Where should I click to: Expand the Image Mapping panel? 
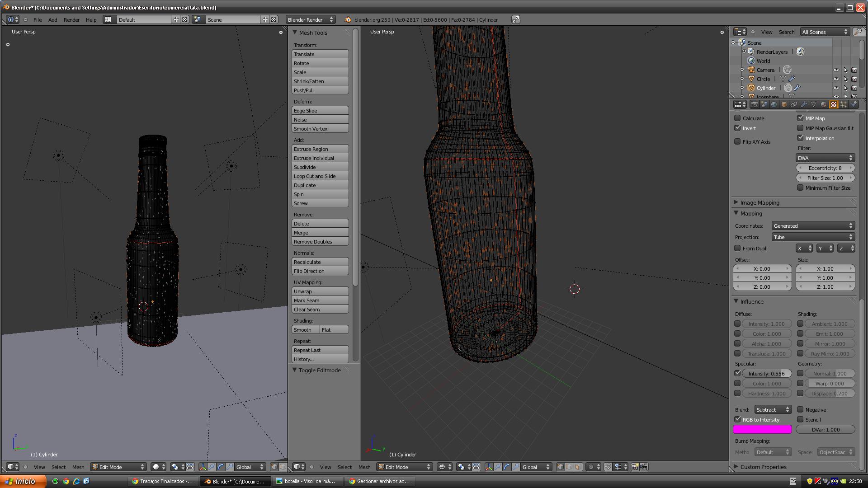tap(759, 202)
